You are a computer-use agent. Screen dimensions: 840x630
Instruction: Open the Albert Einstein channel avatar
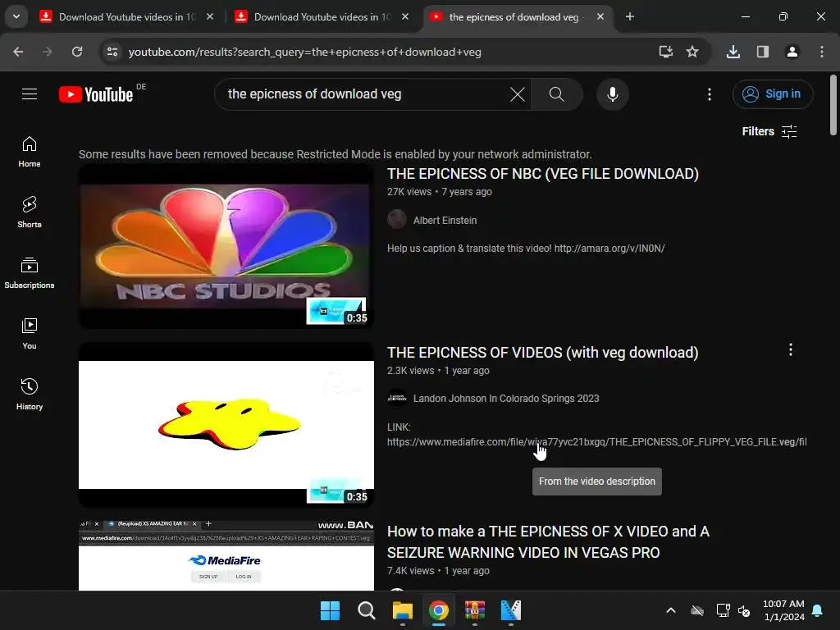pos(397,219)
